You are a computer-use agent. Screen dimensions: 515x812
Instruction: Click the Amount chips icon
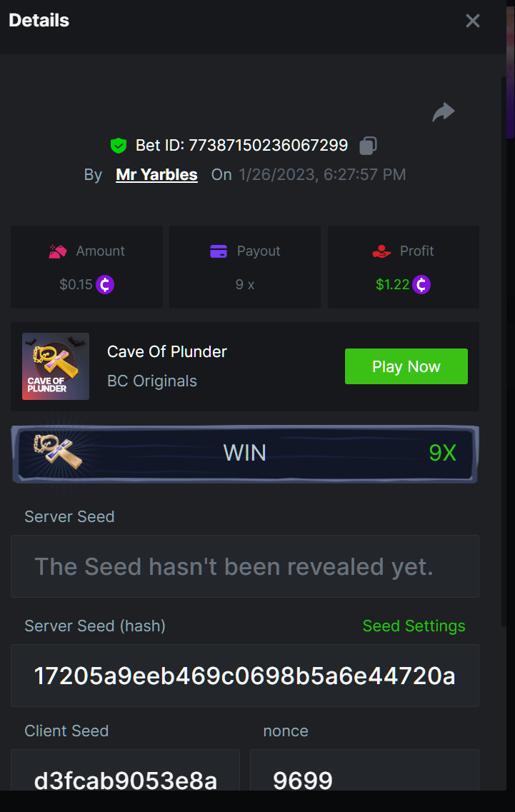click(x=58, y=251)
